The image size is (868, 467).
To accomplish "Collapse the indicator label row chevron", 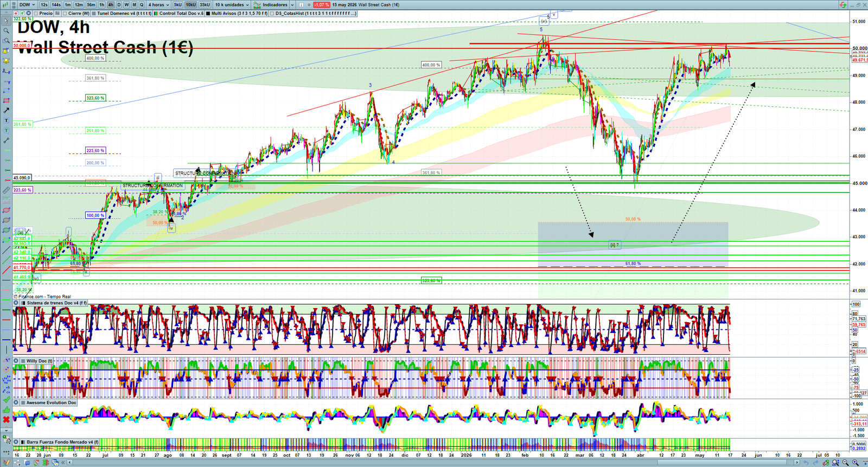I will pyautogui.click(x=6, y=13).
